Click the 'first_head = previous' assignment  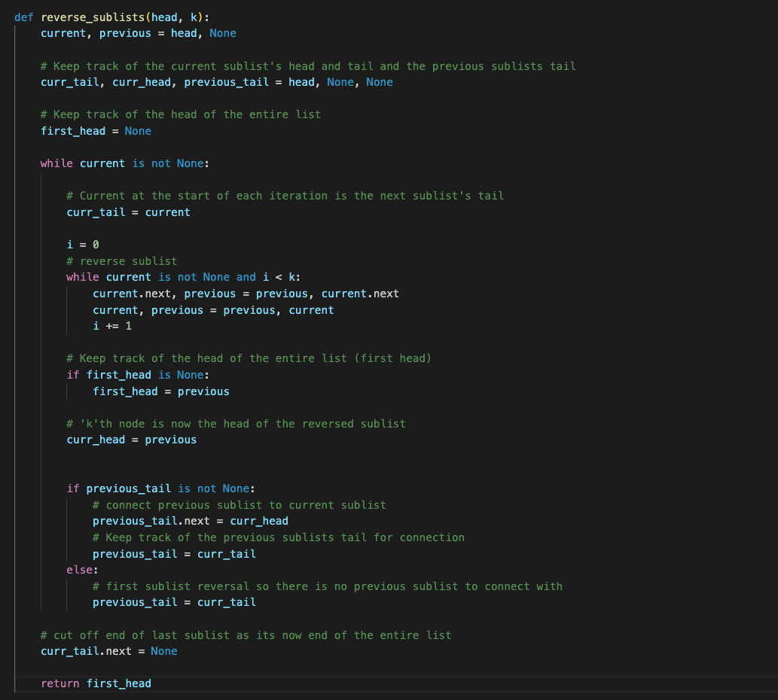[160, 391]
